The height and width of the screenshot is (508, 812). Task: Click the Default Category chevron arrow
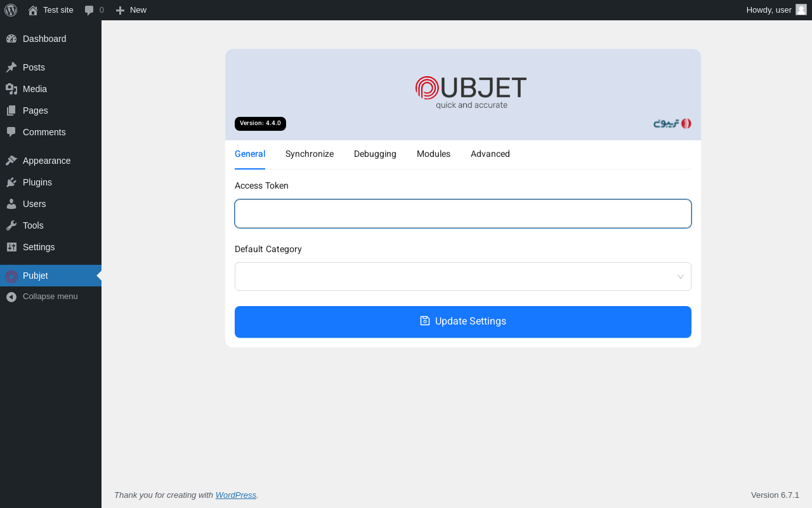(x=681, y=277)
